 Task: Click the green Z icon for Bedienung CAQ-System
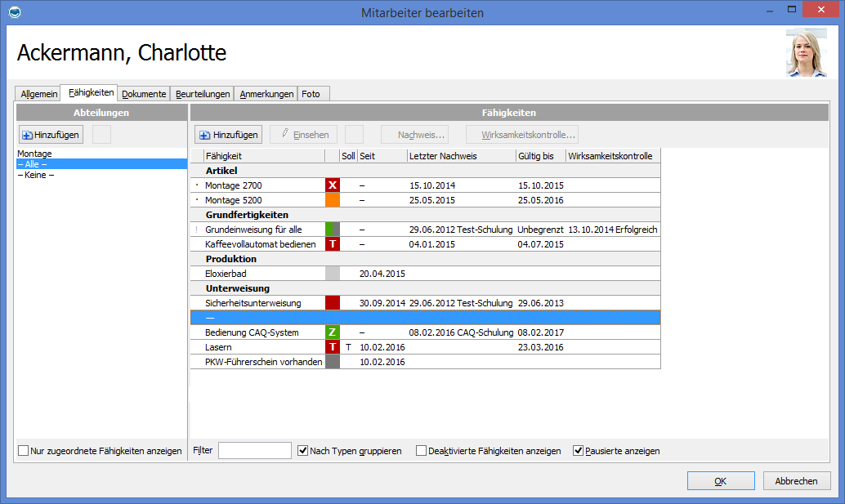[332, 332]
